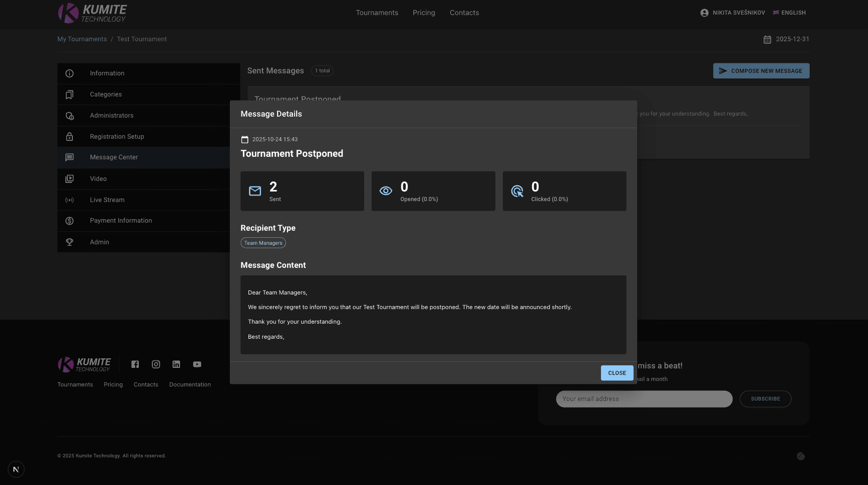The width and height of the screenshot is (868, 485).
Task: Select the Video section icon
Action: tap(69, 178)
